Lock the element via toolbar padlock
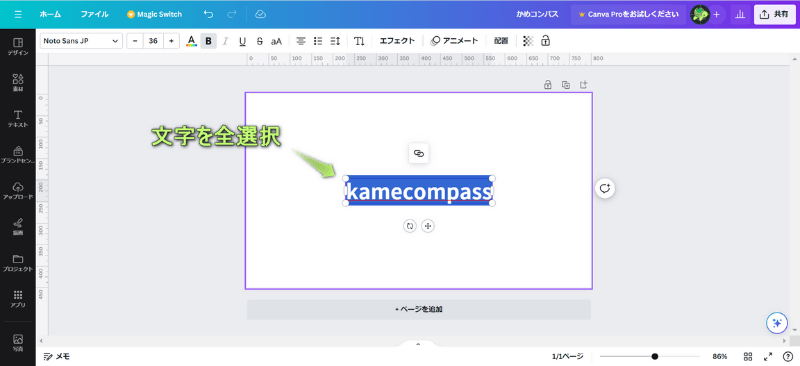The height and width of the screenshot is (366, 800). (x=545, y=41)
